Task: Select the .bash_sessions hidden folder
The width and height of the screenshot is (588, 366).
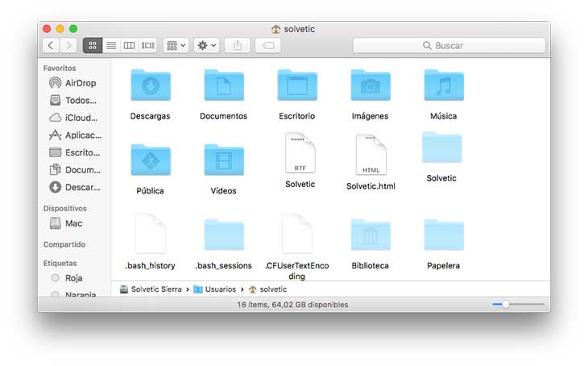Action: (224, 235)
